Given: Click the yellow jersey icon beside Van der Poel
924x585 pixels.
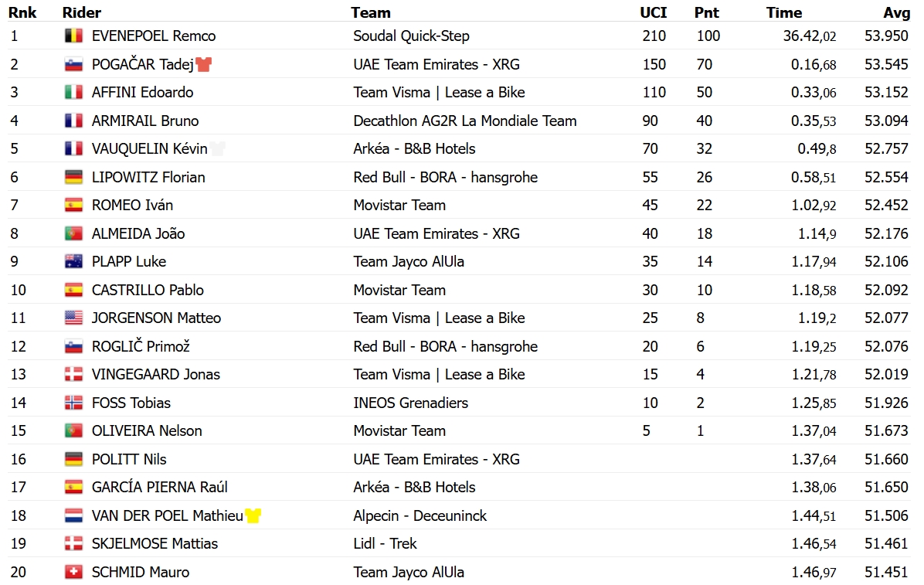Looking at the screenshot, I should tap(253, 515).
